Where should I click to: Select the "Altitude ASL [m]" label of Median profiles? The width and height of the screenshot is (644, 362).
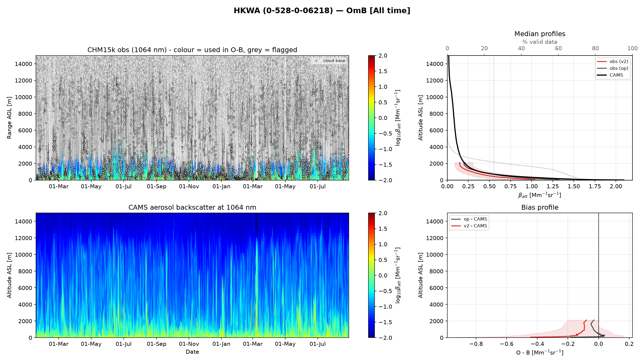coord(420,118)
